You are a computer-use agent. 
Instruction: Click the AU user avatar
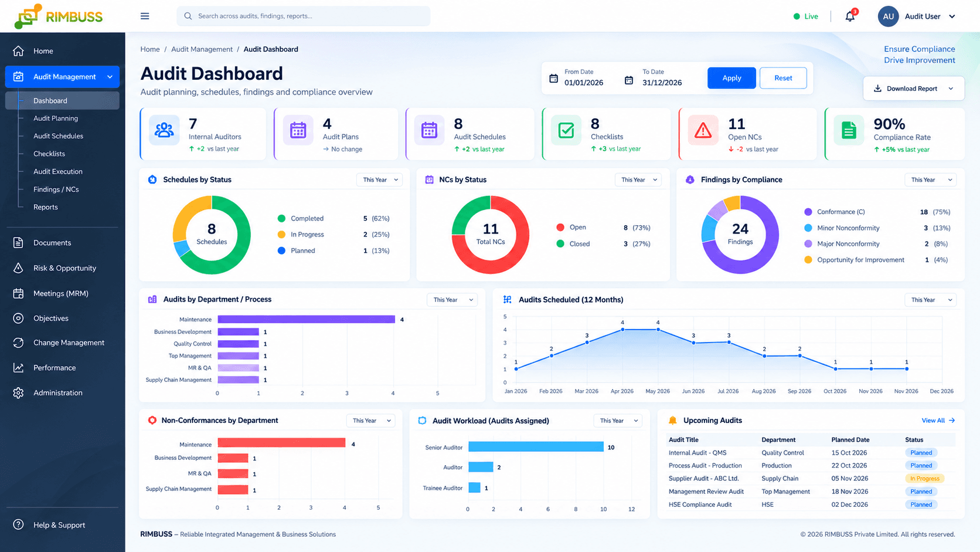click(x=888, y=16)
